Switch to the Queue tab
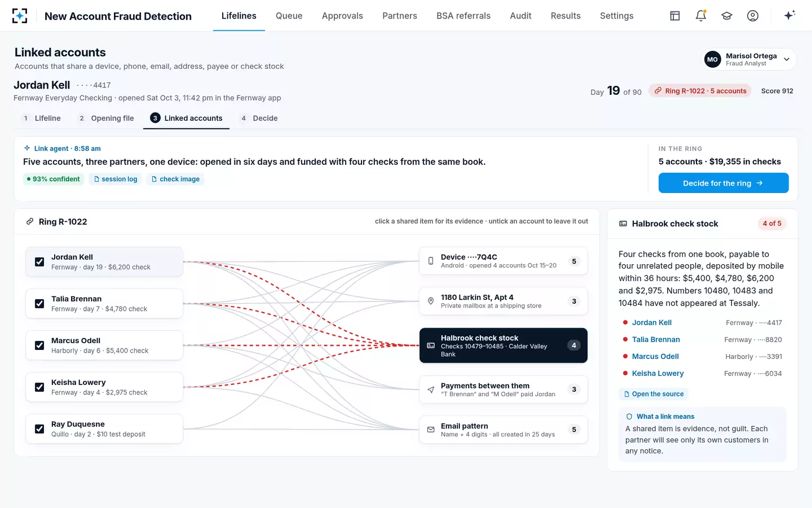This screenshot has height=508, width=812. pos(289,16)
